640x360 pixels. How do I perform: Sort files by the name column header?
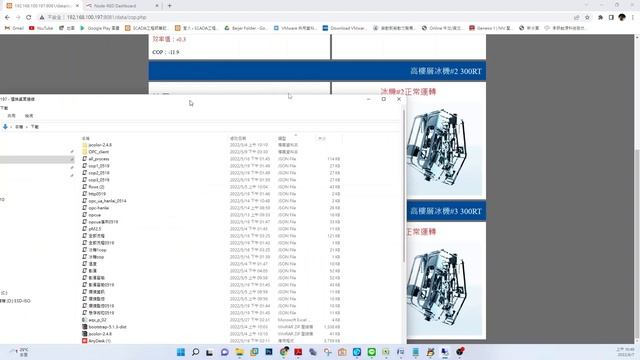86,138
